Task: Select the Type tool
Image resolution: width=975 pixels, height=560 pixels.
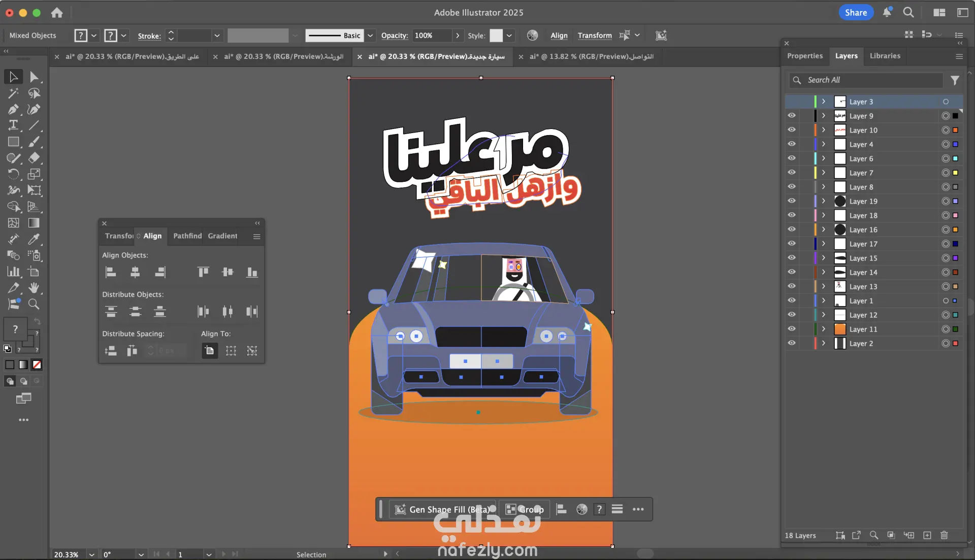Action: click(13, 125)
